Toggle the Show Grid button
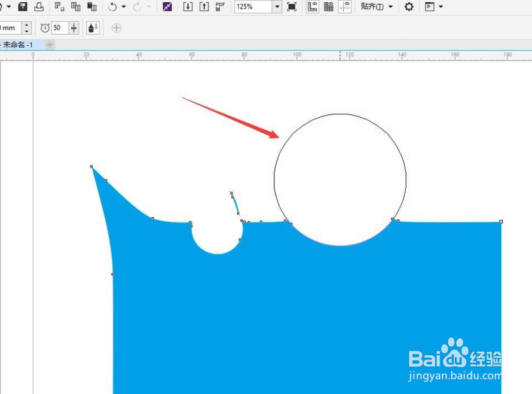The width and height of the screenshot is (532, 394). tap(328, 7)
